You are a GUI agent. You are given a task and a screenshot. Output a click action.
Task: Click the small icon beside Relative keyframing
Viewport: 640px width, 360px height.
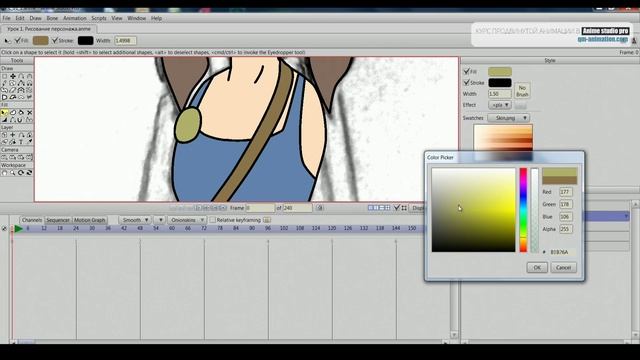click(x=267, y=220)
